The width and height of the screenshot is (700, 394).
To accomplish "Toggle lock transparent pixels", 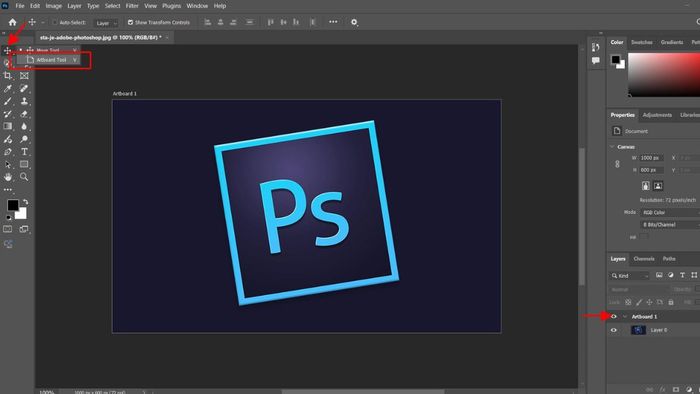I will pos(628,302).
